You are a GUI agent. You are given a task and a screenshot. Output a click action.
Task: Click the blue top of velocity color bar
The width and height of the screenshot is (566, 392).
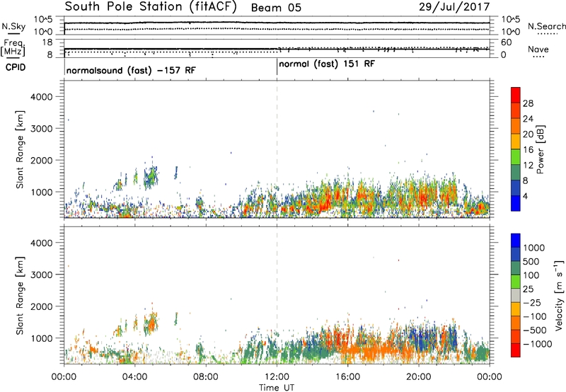click(516, 241)
